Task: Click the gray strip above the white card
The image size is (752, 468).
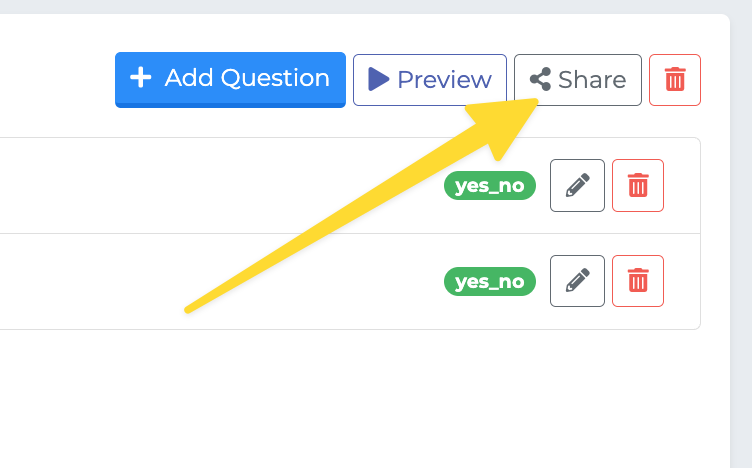Action: [364, 6]
